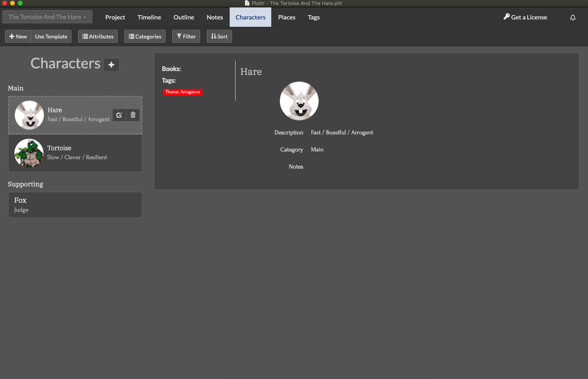Click the 'Books:' label
The image size is (588, 379).
point(171,69)
